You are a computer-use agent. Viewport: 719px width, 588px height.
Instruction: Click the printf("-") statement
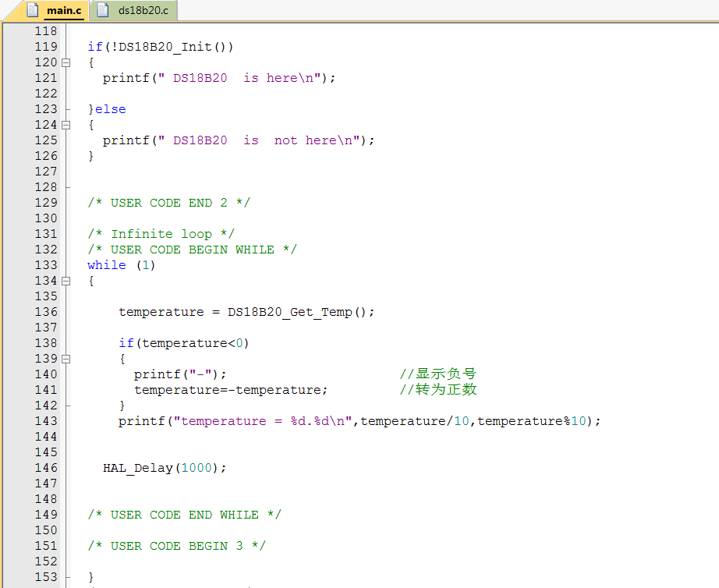tap(180, 374)
